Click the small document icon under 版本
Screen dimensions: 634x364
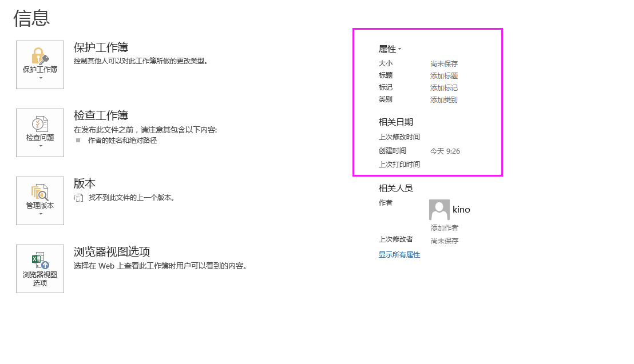(x=79, y=198)
